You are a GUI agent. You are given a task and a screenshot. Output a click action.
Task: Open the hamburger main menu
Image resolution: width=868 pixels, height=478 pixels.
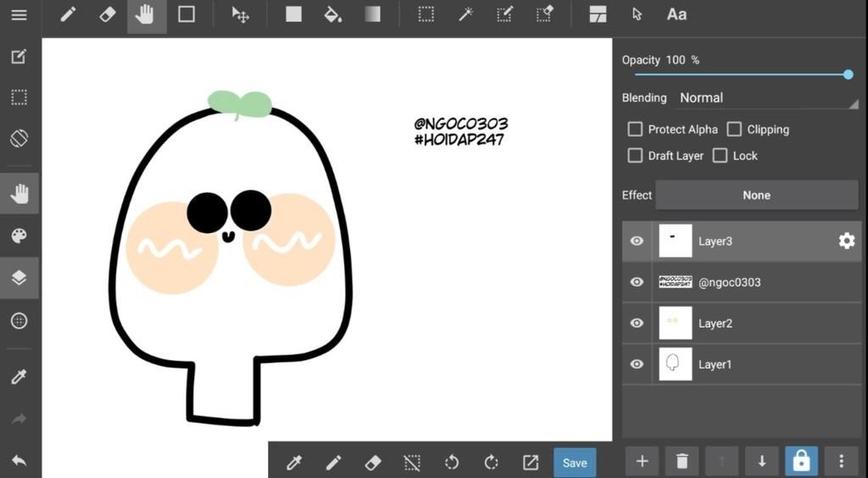tap(19, 15)
